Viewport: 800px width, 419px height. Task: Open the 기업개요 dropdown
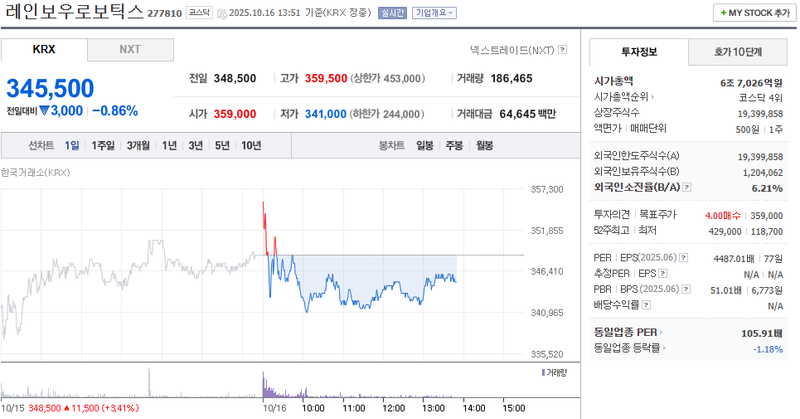[435, 13]
